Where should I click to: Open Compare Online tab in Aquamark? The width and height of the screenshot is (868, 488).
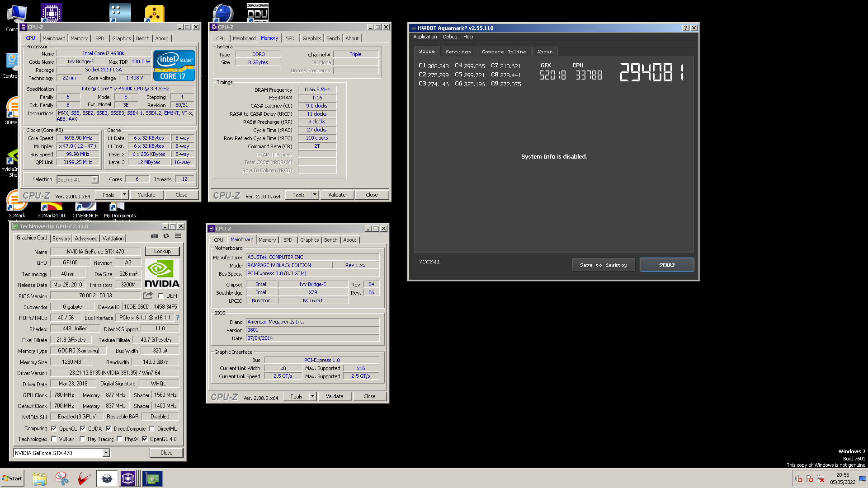(504, 52)
